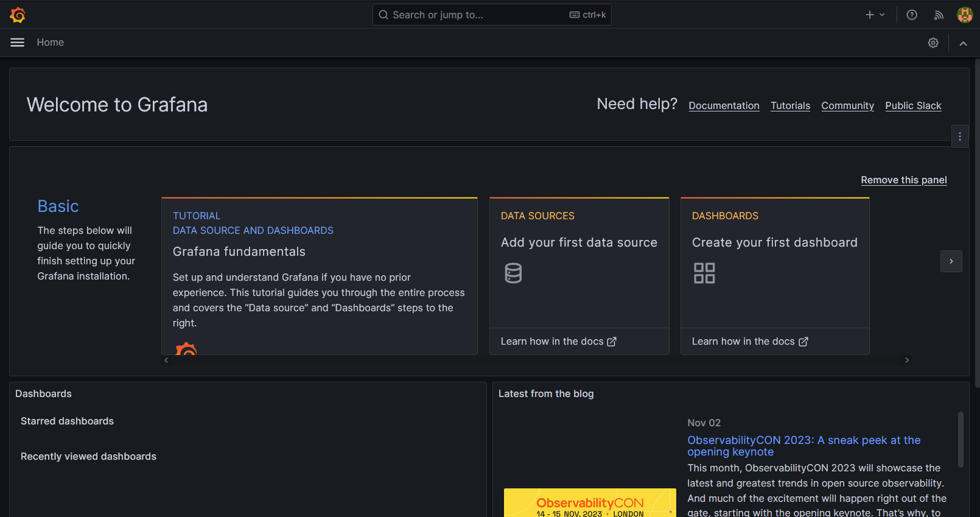The height and width of the screenshot is (517, 980).
Task: Click Recently viewed dashboards heading
Action: click(x=88, y=457)
